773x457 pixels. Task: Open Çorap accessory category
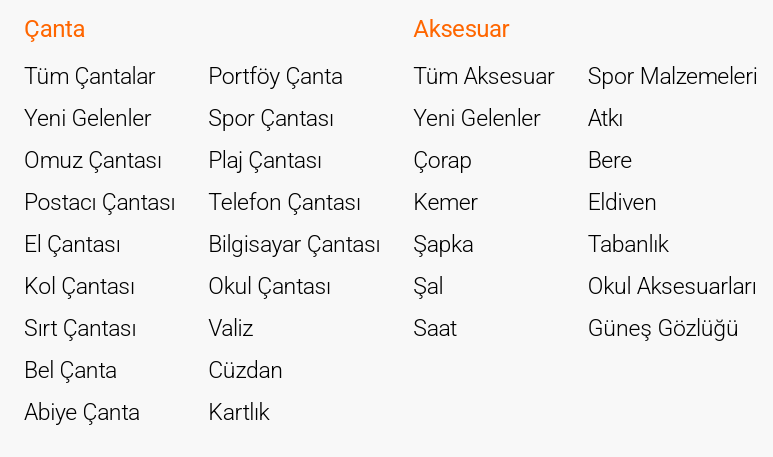pos(442,160)
